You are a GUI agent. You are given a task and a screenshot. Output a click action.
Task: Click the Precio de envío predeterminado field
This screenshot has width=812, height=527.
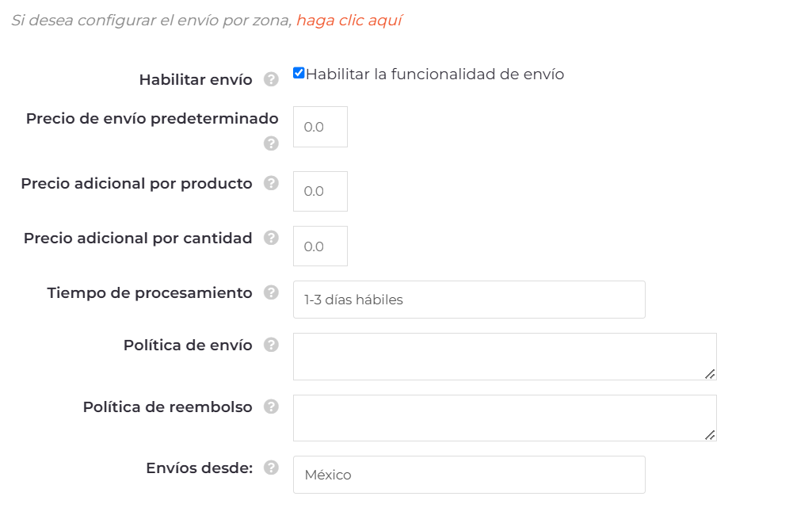(320, 127)
